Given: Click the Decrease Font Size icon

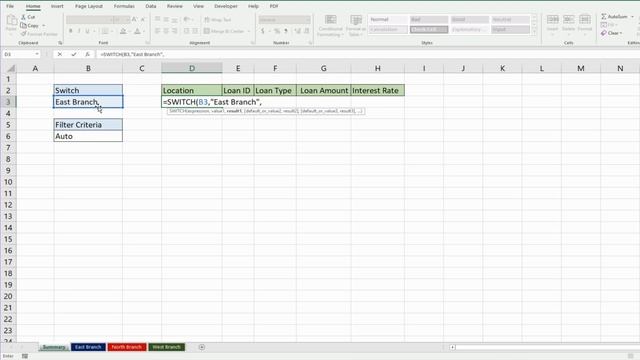Looking at the screenshot, I should click(142, 20).
